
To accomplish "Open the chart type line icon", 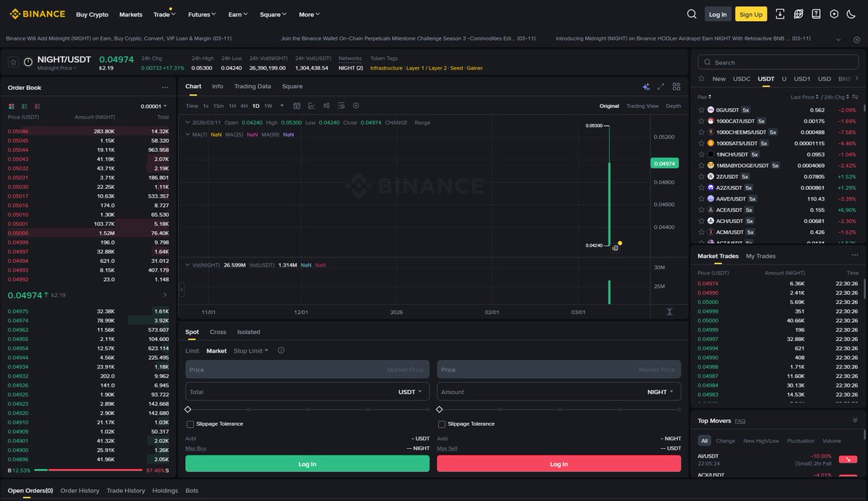I will tap(311, 106).
